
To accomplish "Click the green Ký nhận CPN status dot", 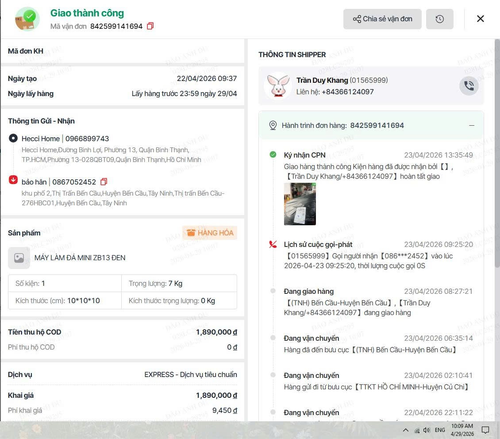I will tap(273, 154).
